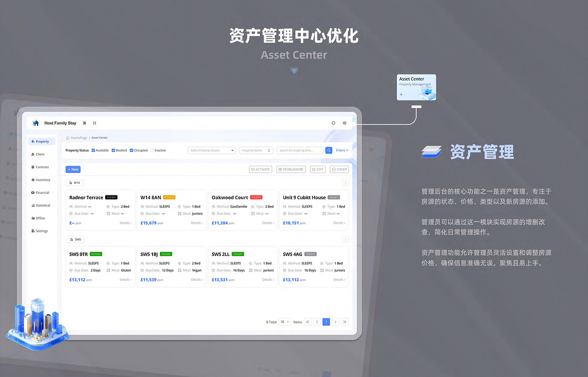The image size is (588, 377).
Task: Click the search magnifier icon
Action: [329, 150]
